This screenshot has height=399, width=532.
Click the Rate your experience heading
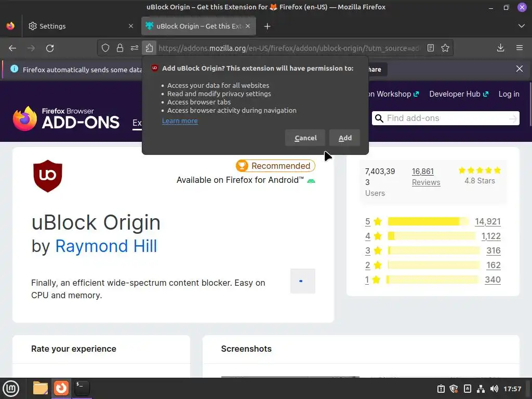coord(74,349)
